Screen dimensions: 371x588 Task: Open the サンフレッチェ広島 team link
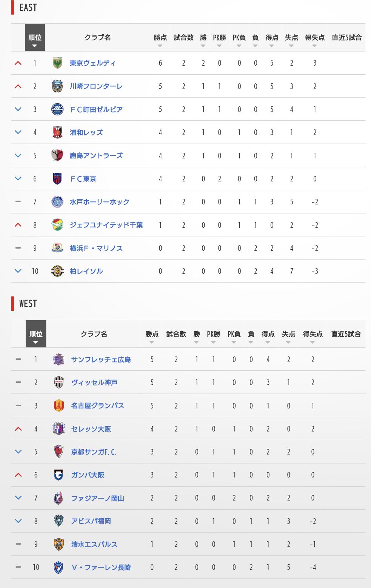[x=101, y=359]
